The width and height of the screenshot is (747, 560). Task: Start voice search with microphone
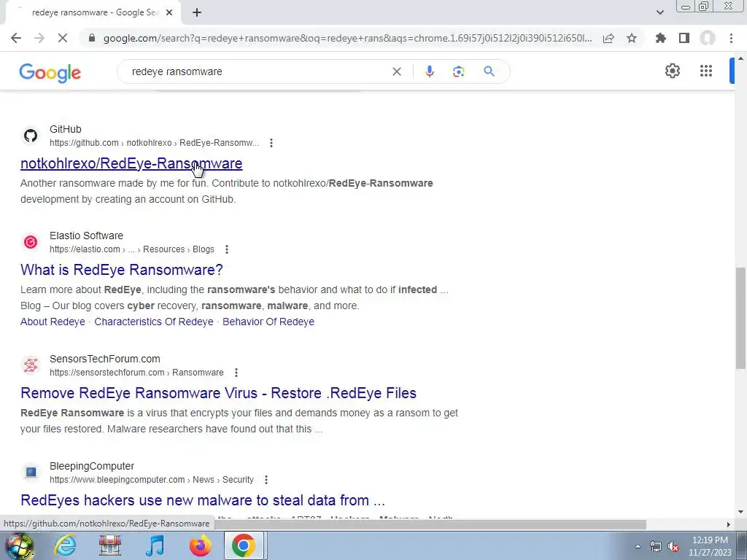tap(429, 71)
